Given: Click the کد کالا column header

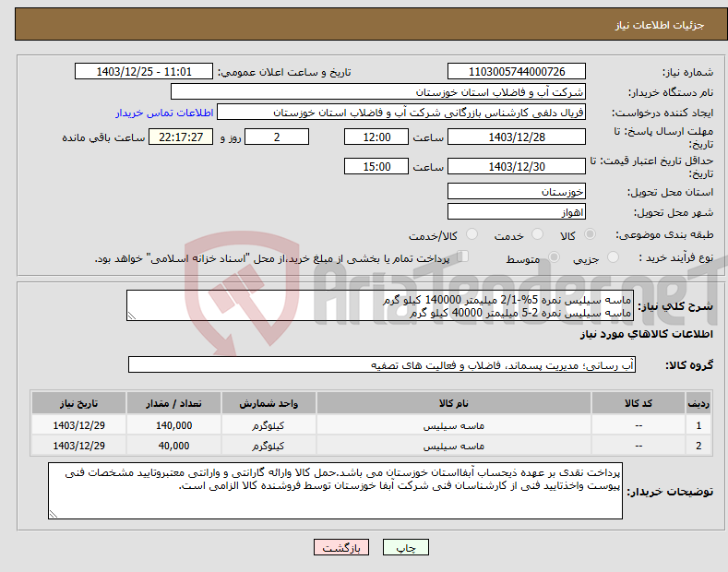Looking at the screenshot, I should [x=638, y=403].
